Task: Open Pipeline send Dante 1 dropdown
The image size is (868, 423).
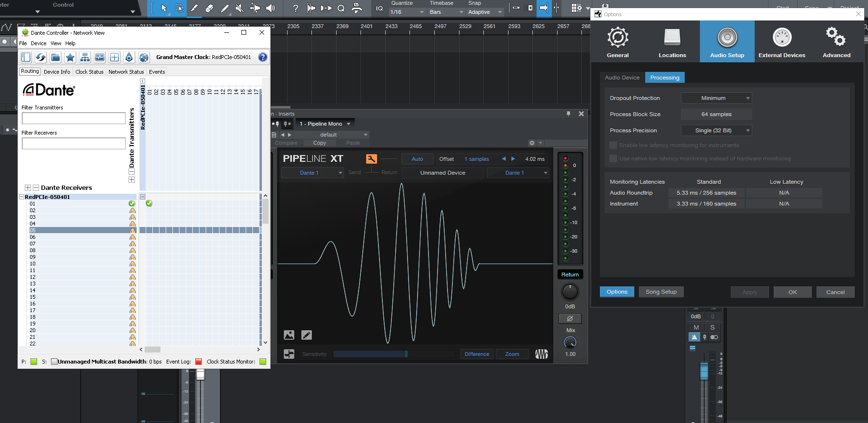Action: click(x=312, y=173)
